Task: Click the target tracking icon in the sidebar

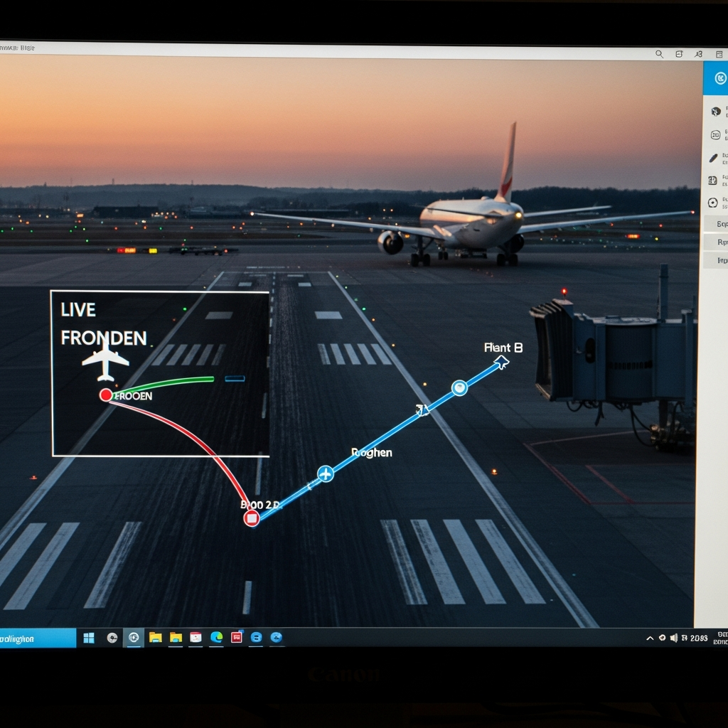Action: click(714, 203)
